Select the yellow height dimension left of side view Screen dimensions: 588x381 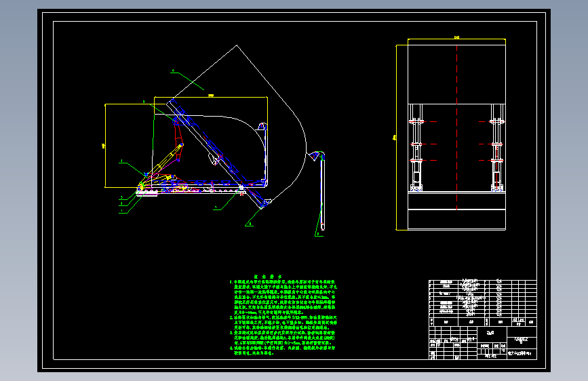coord(104,146)
